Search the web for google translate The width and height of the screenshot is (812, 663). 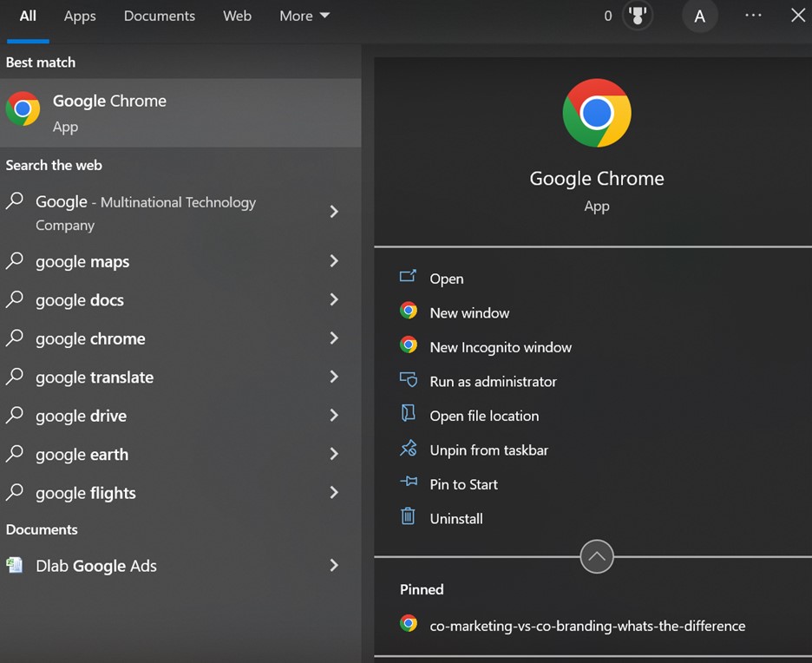point(95,377)
